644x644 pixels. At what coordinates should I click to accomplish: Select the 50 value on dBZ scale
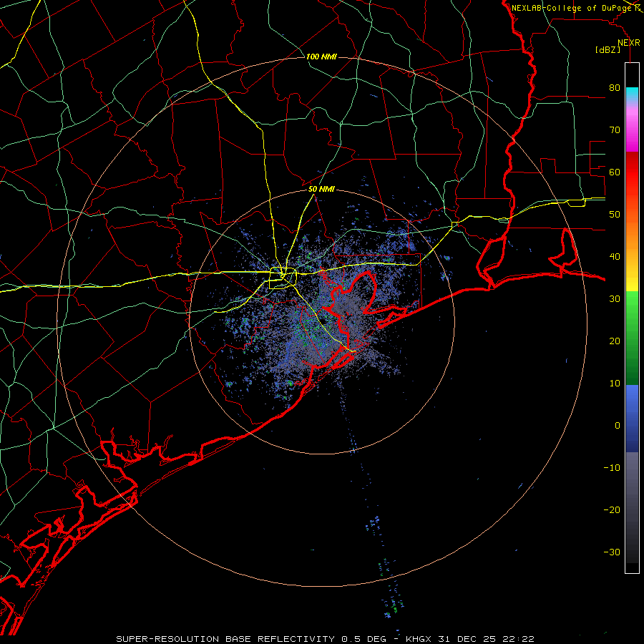pyautogui.click(x=615, y=215)
